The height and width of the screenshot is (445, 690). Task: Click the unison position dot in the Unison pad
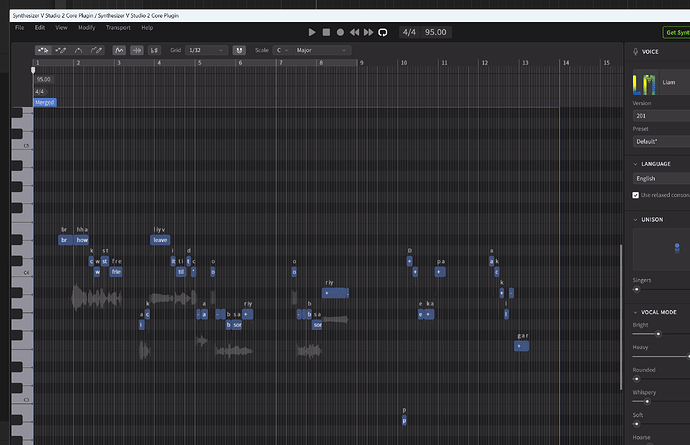[x=677, y=246]
